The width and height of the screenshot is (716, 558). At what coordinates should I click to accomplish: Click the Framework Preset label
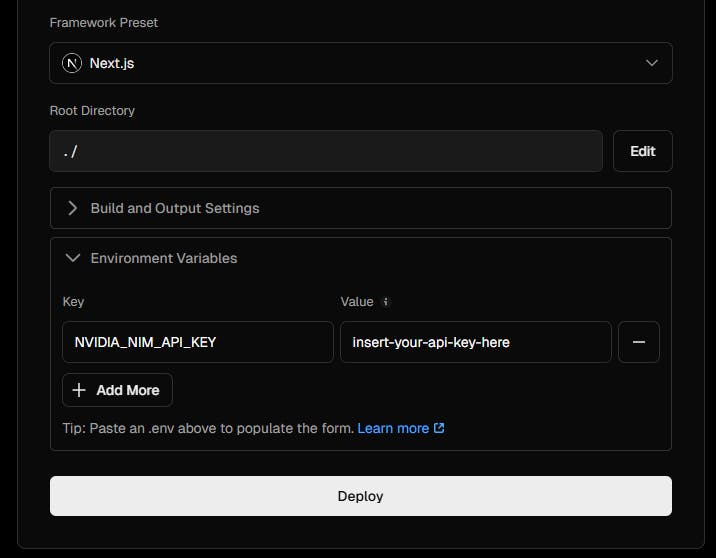(x=104, y=22)
